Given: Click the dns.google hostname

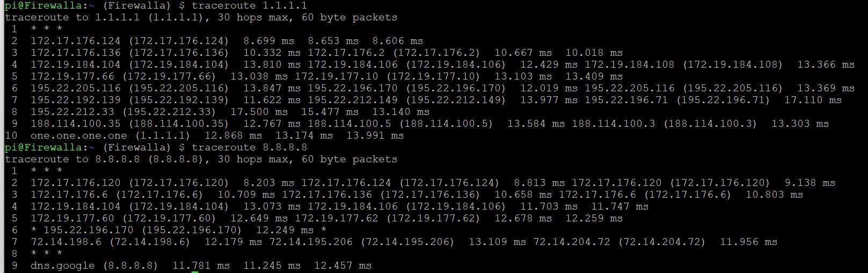Looking at the screenshot, I should coord(63,265).
